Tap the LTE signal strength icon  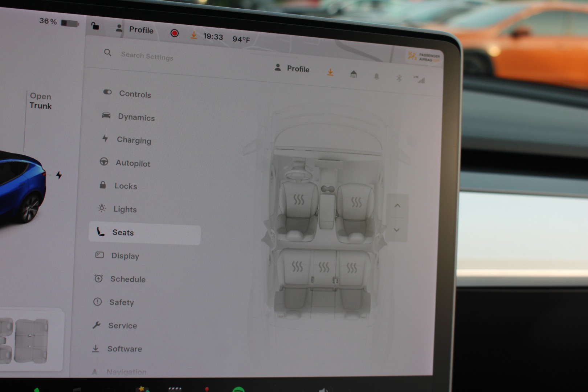419,79
